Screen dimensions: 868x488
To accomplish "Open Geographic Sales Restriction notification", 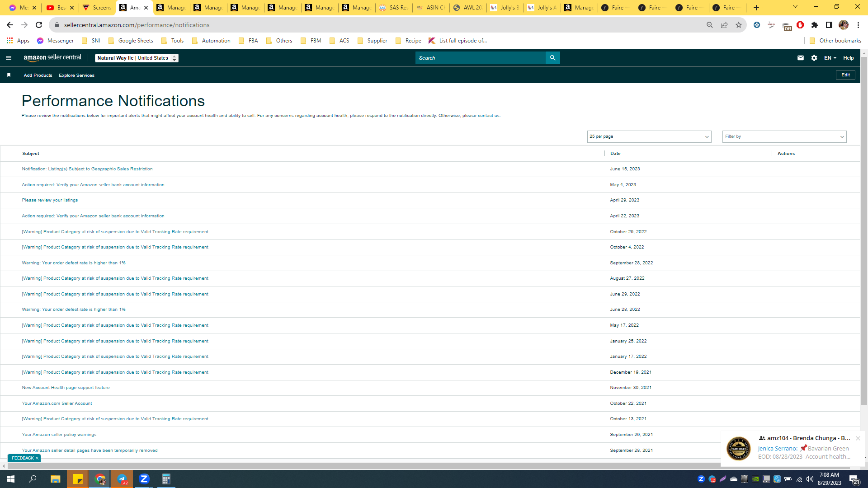I will pos(87,169).
